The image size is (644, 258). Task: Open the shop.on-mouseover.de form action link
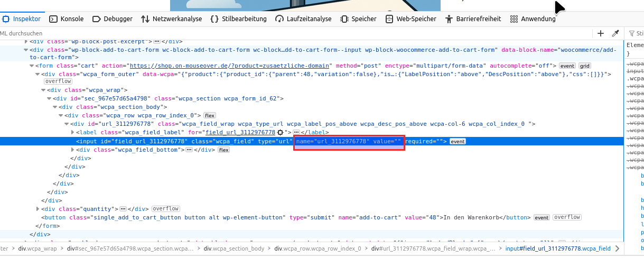230,66
